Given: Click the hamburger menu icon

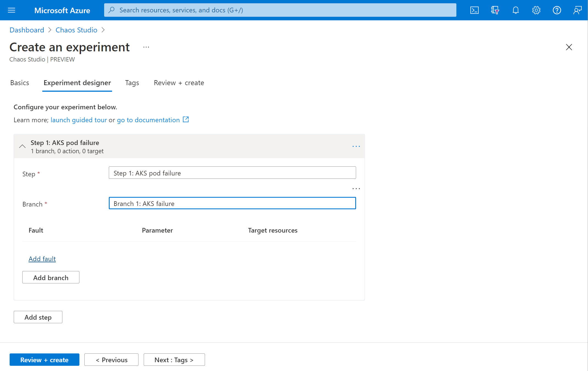Looking at the screenshot, I should click(12, 9).
